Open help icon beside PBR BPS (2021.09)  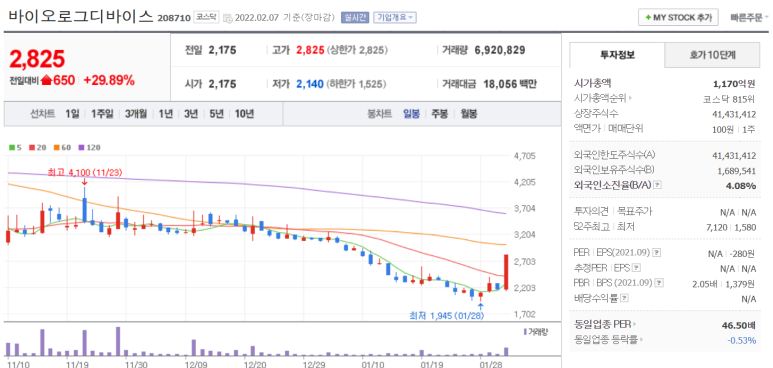660,283
